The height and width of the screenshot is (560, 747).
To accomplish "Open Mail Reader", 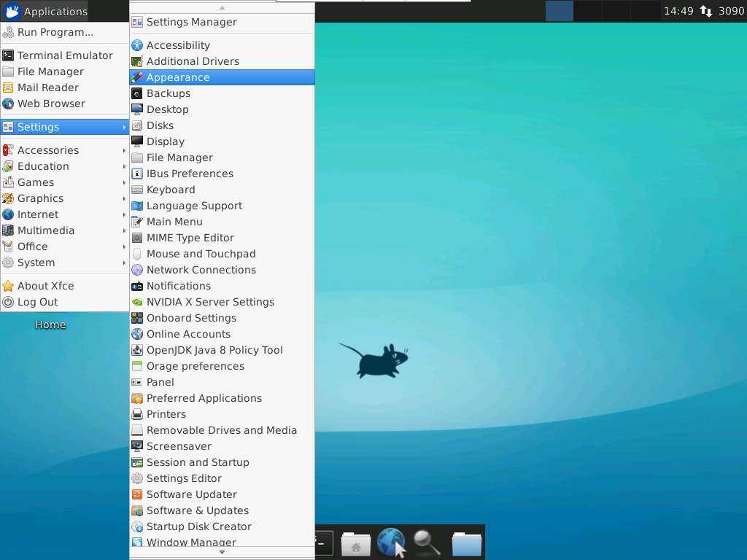I will [65, 87].
